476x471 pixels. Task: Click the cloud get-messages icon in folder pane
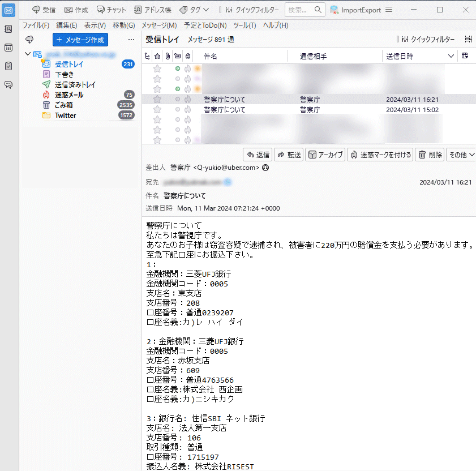[30, 40]
